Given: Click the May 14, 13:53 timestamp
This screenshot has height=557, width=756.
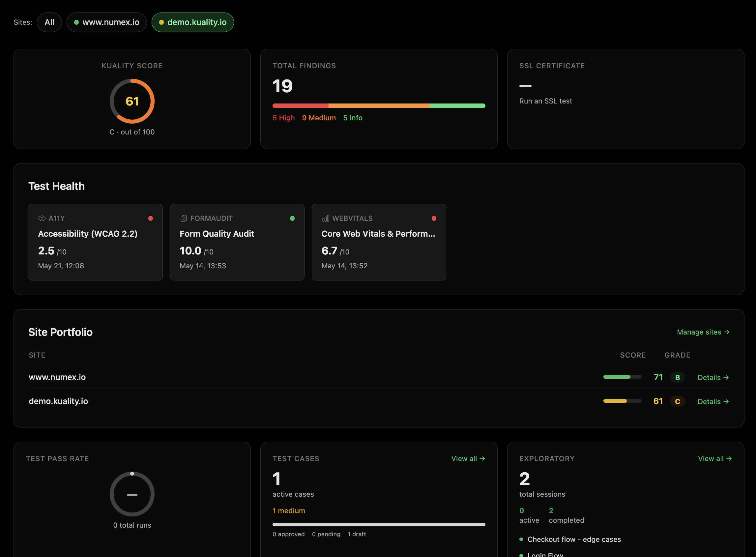Looking at the screenshot, I should (x=203, y=266).
